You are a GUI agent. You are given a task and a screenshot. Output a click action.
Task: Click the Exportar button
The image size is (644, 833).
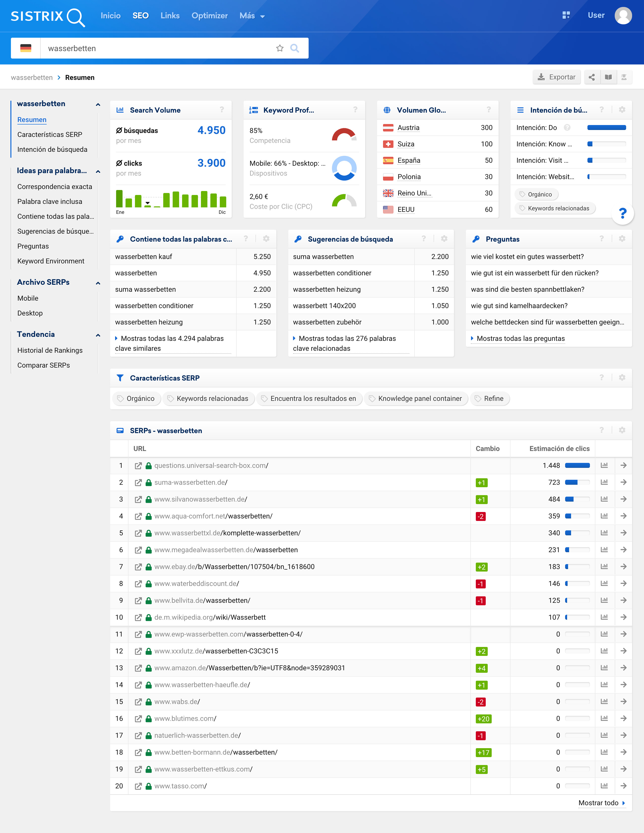[556, 77]
